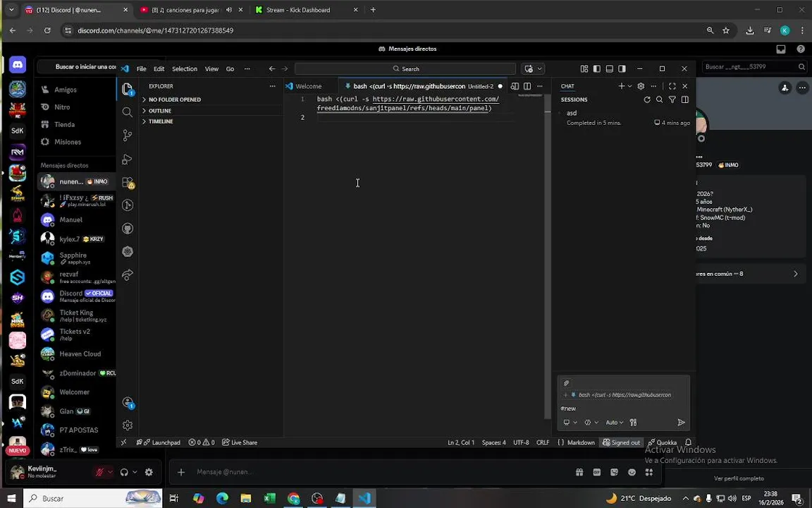The height and width of the screenshot is (508, 812).
Task: Open the Extensions view
Action: pyautogui.click(x=128, y=182)
